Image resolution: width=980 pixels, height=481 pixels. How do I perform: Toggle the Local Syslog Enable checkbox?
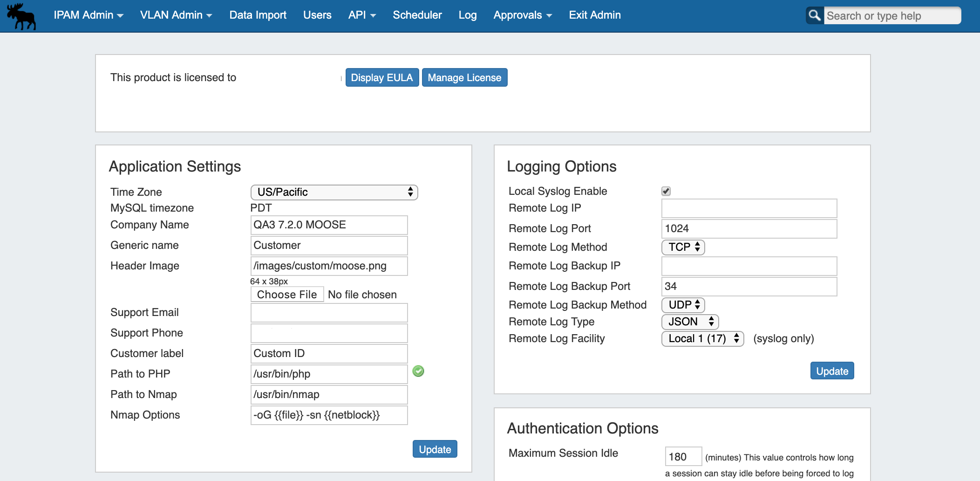[x=666, y=191]
